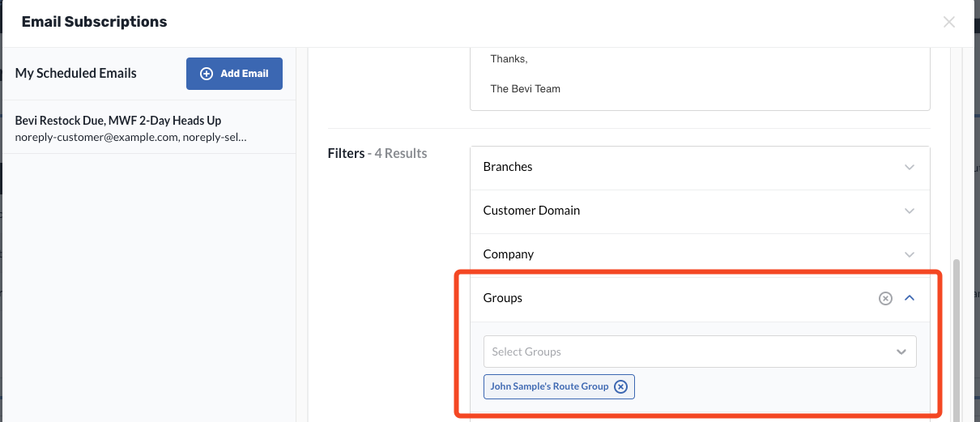Click the Groups filter header label
This screenshot has height=422, width=980.
tap(503, 298)
